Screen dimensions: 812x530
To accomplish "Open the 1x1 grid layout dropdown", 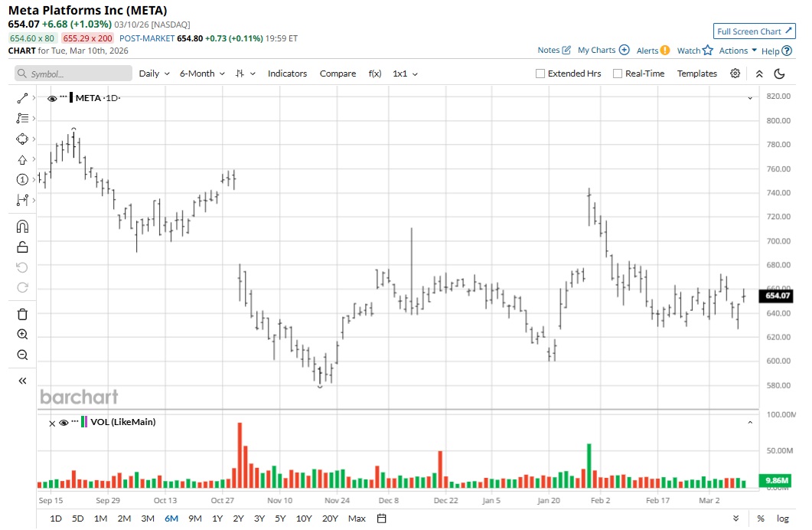I will (x=405, y=74).
